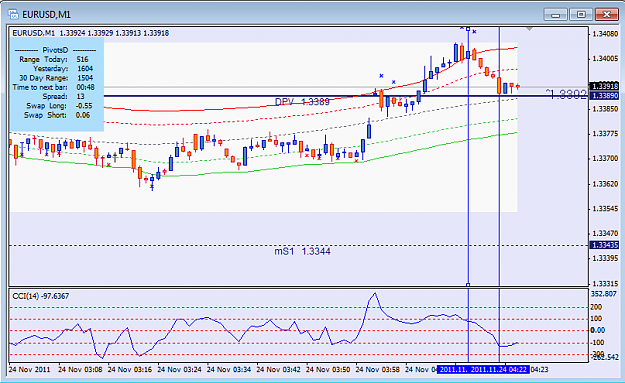Click the highlighted 2011.11.24 04:22 time label

click(x=499, y=369)
